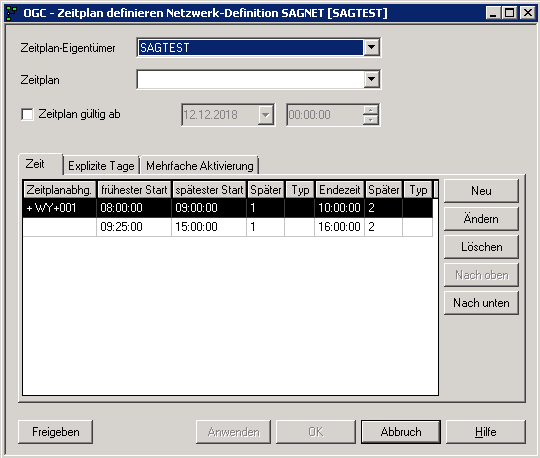Open the Hilfe button
This screenshot has width=540, height=458.
click(x=486, y=432)
